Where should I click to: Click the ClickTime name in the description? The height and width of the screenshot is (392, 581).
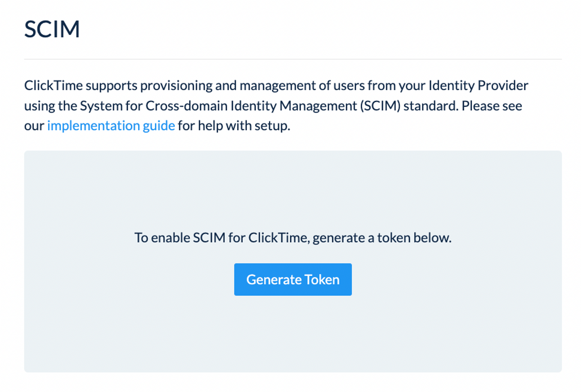click(x=53, y=85)
